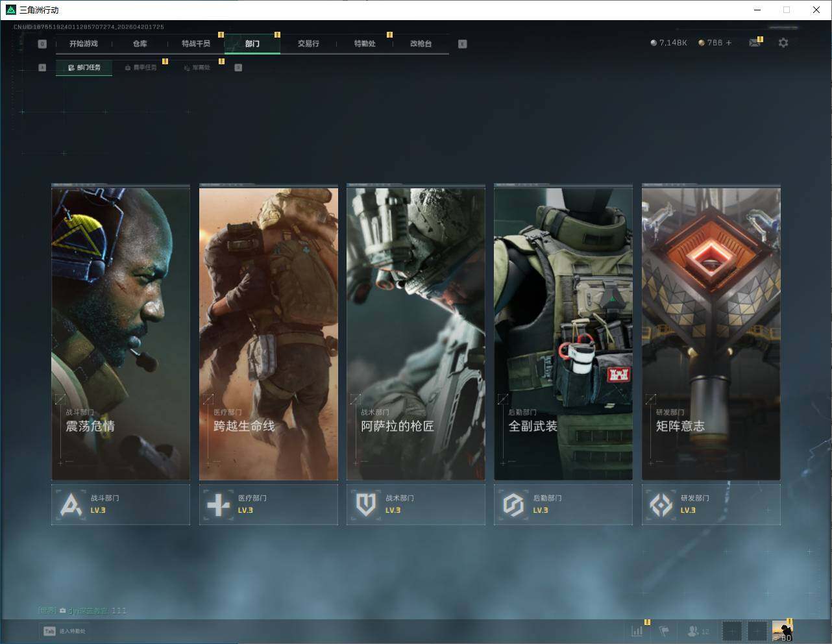Select the 部门任务 sub-tab
The width and height of the screenshot is (832, 644).
[x=84, y=68]
